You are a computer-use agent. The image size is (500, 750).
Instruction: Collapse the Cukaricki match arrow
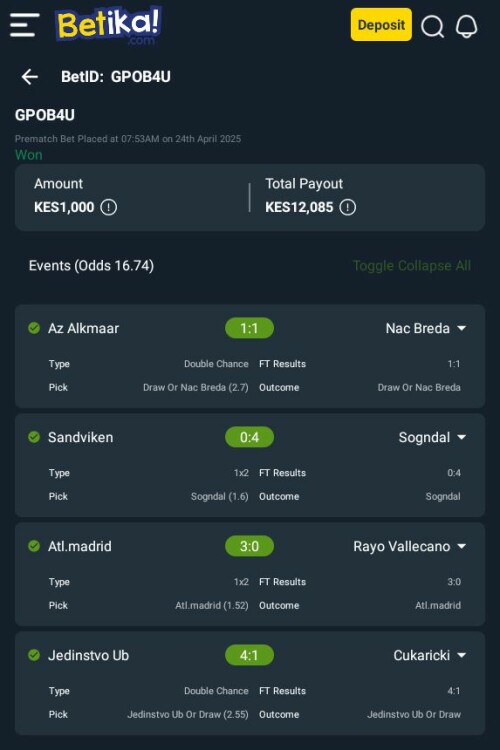click(x=461, y=655)
